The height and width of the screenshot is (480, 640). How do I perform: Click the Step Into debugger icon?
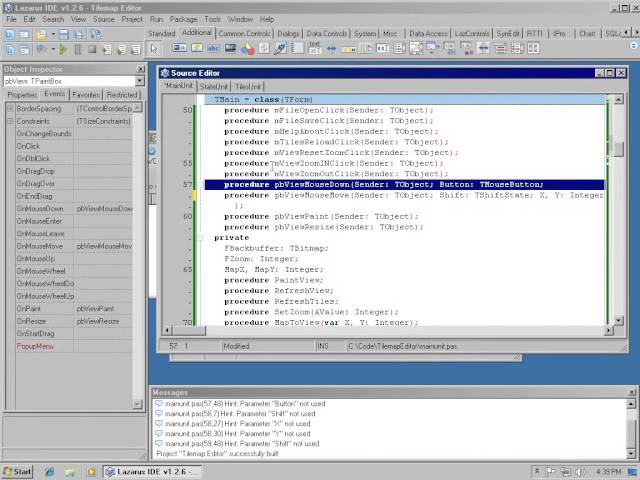pos(107,50)
